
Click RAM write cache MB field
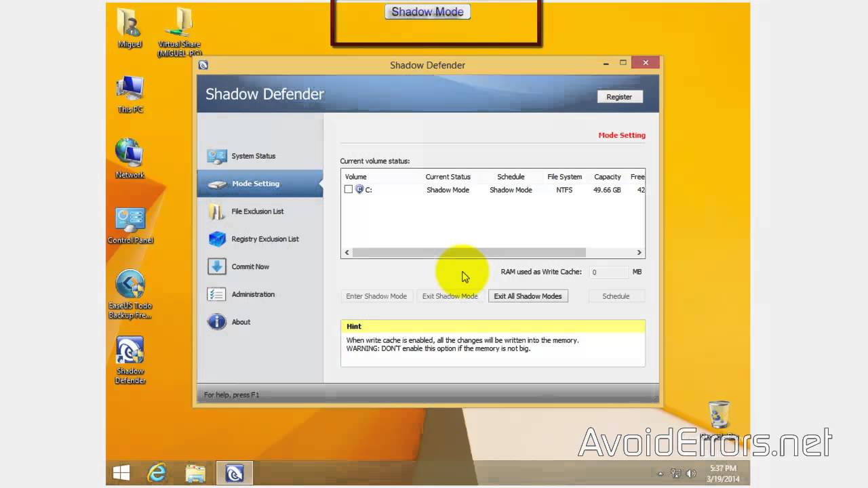608,272
